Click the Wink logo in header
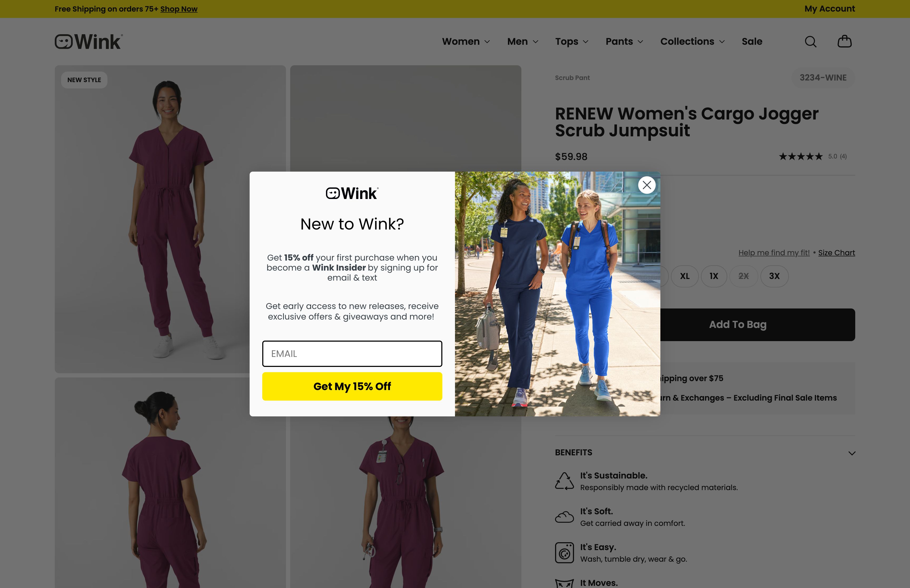The width and height of the screenshot is (910, 588). coord(88,42)
